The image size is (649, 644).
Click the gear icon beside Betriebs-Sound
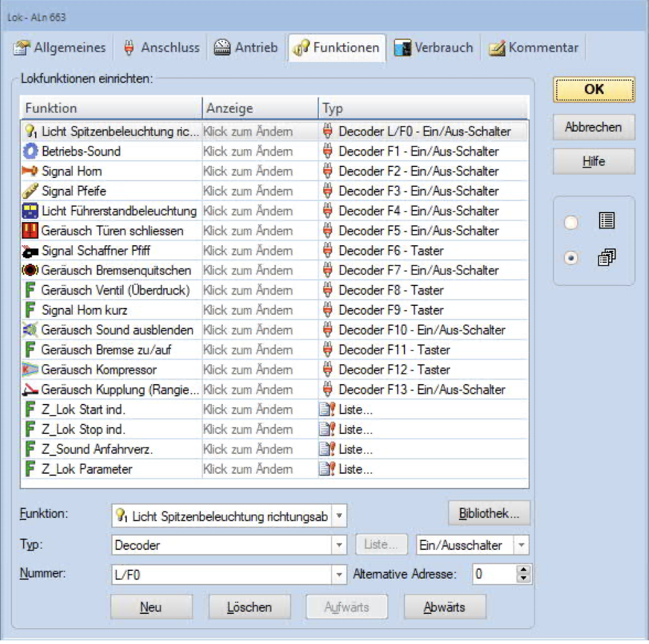pos(30,152)
